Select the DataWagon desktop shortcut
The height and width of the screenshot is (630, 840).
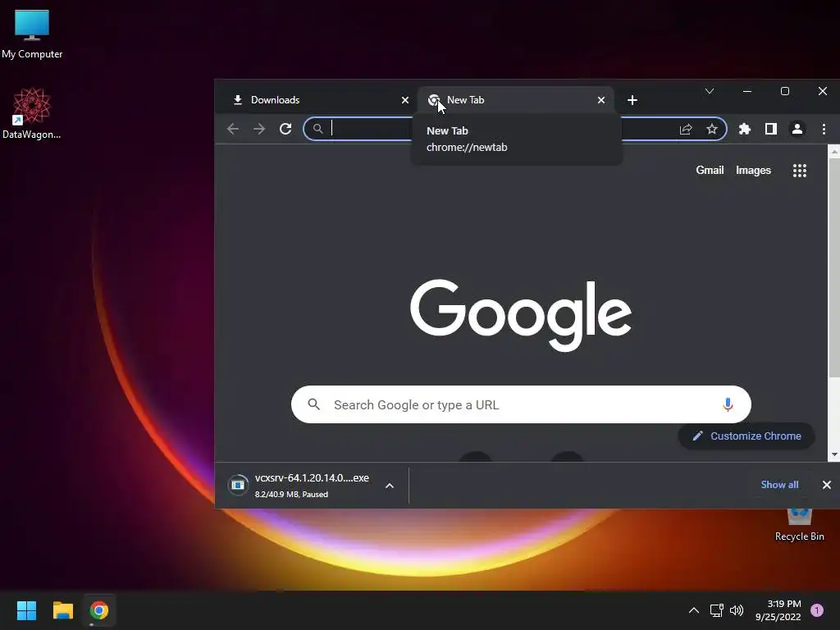(x=32, y=113)
